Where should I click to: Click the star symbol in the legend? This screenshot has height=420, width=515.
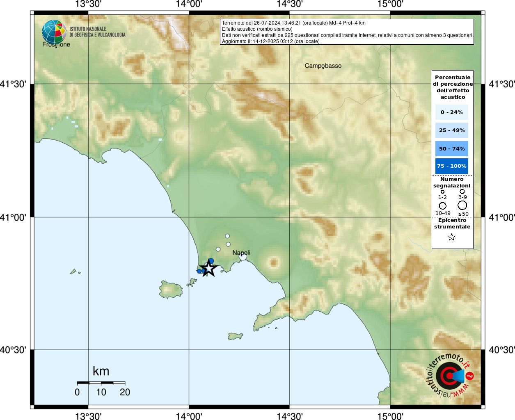click(x=452, y=237)
